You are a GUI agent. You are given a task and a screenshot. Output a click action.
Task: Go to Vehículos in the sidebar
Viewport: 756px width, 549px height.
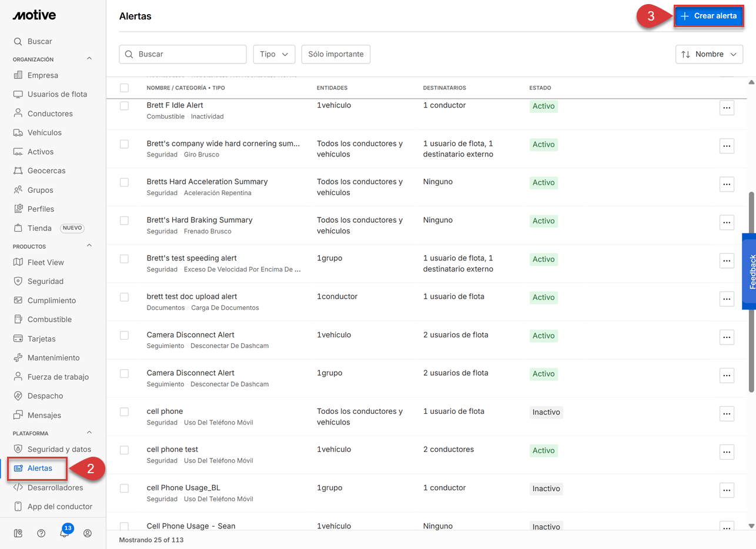tap(44, 132)
